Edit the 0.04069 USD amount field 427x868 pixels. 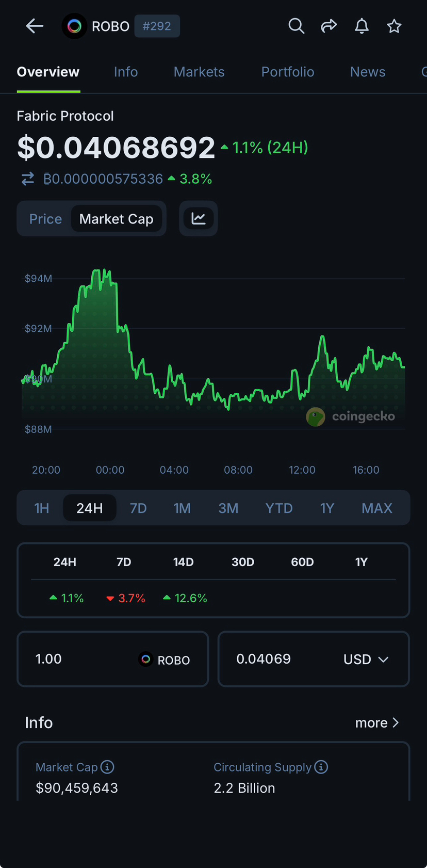314,659
